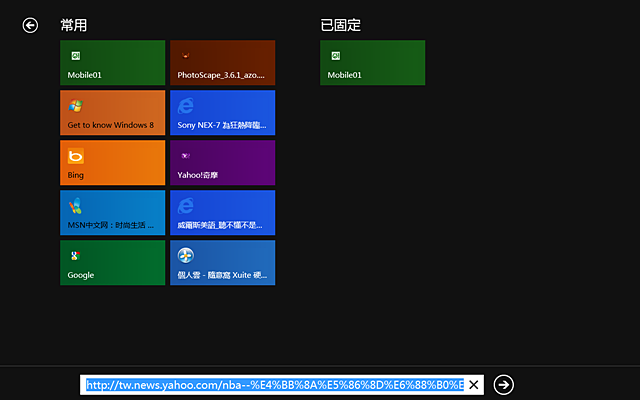This screenshot has width=640, height=400.
Task: Go back using the circled left arrow
Action: click(x=30, y=25)
